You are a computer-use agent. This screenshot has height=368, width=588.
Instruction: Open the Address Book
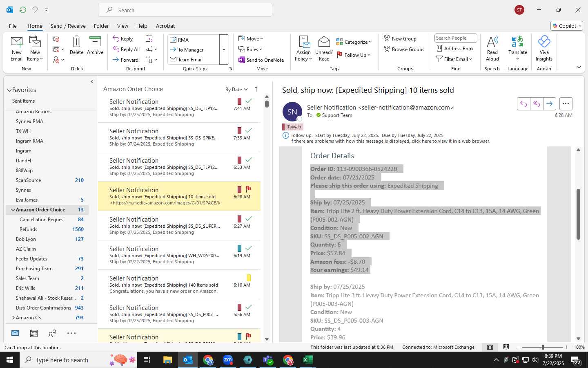click(455, 49)
